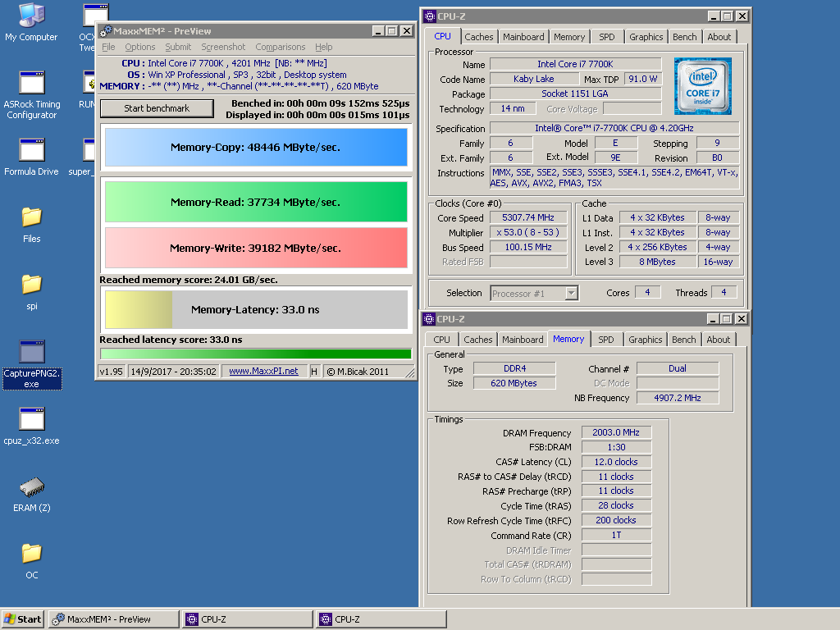Image resolution: width=840 pixels, height=630 pixels.
Task: Activate the first CPU-Z taskbar button
Action: point(248,619)
